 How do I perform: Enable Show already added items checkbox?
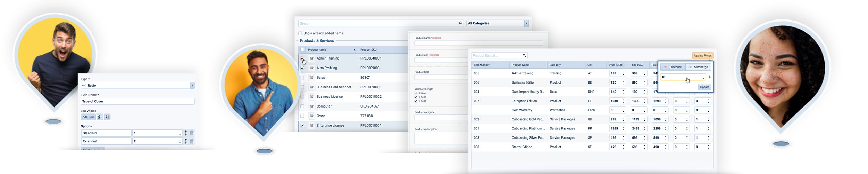tap(300, 33)
